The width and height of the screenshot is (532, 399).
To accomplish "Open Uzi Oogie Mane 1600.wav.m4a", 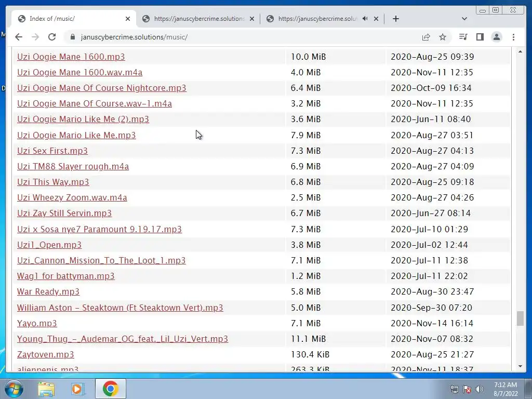I will pos(79,72).
